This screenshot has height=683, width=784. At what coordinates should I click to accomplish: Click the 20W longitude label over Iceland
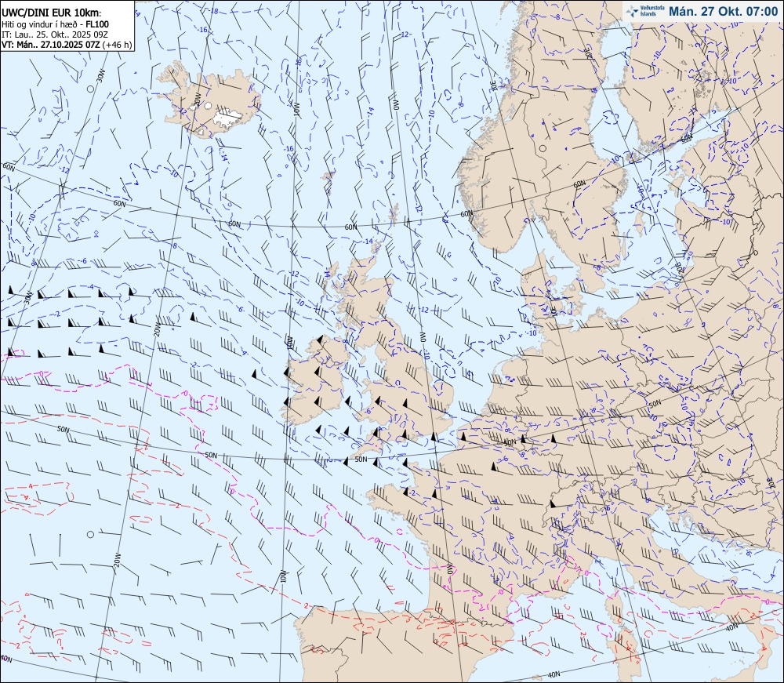(197, 99)
